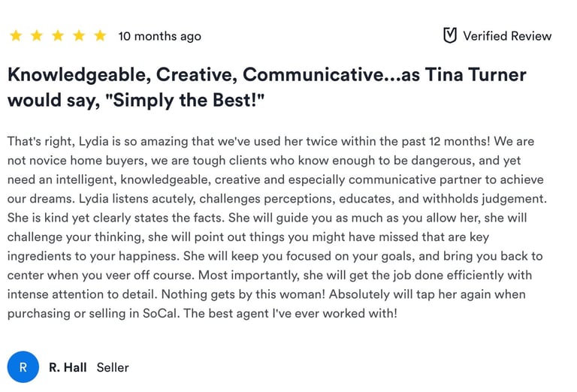577x392 pixels.
Task: Click the fourth yellow rating star
Action: (x=78, y=36)
